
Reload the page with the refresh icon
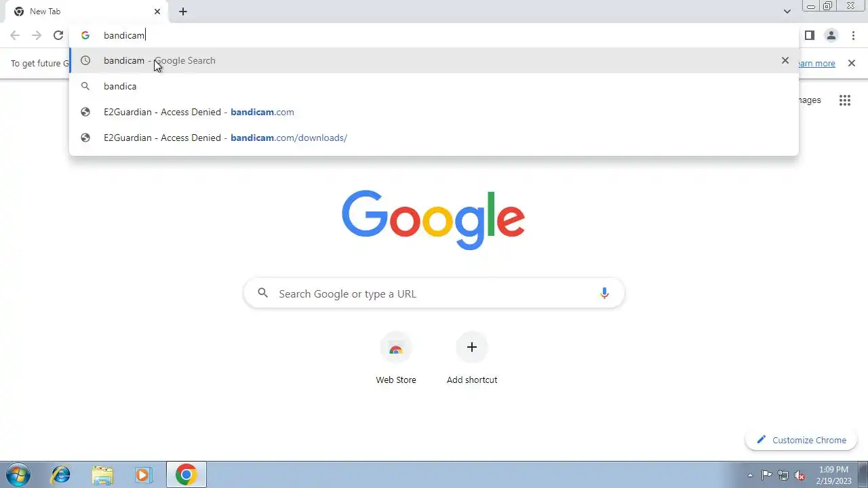(58, 35)
